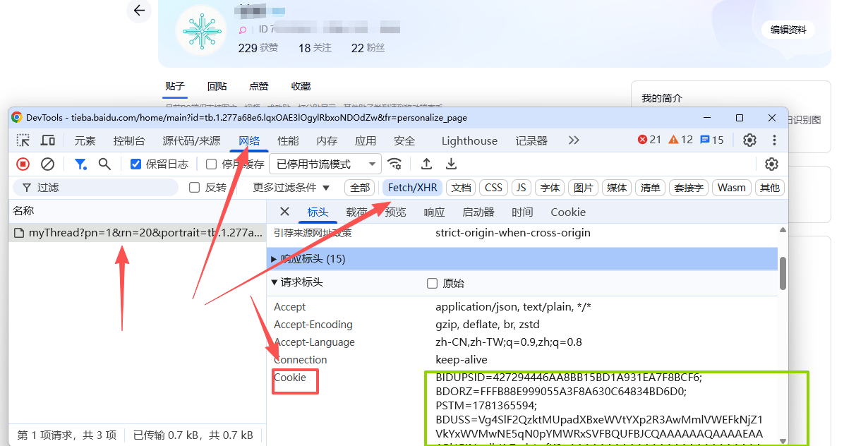868x446 pixels.
Task: Toggle the device toolbar icon
Action: pos(48,140)
